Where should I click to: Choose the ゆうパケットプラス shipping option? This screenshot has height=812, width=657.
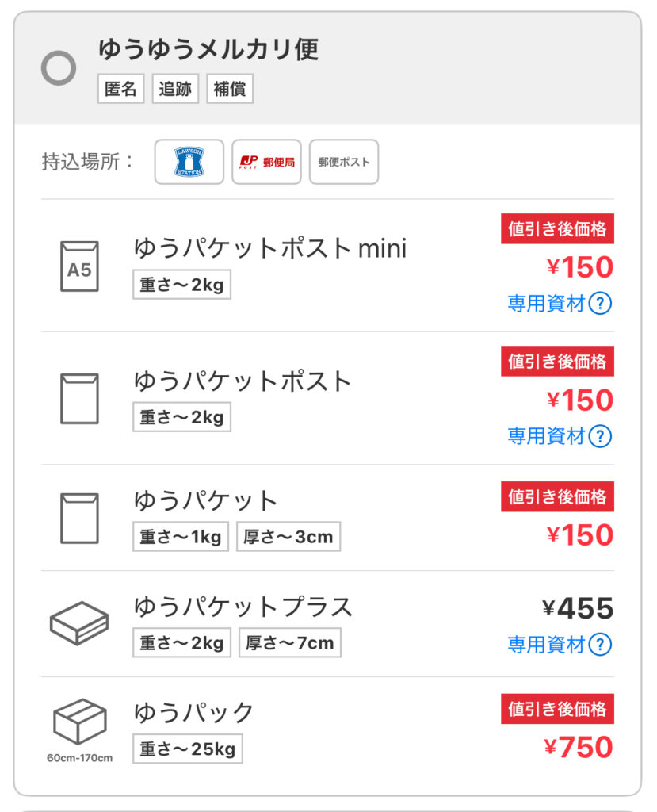[x=243, y=607]
